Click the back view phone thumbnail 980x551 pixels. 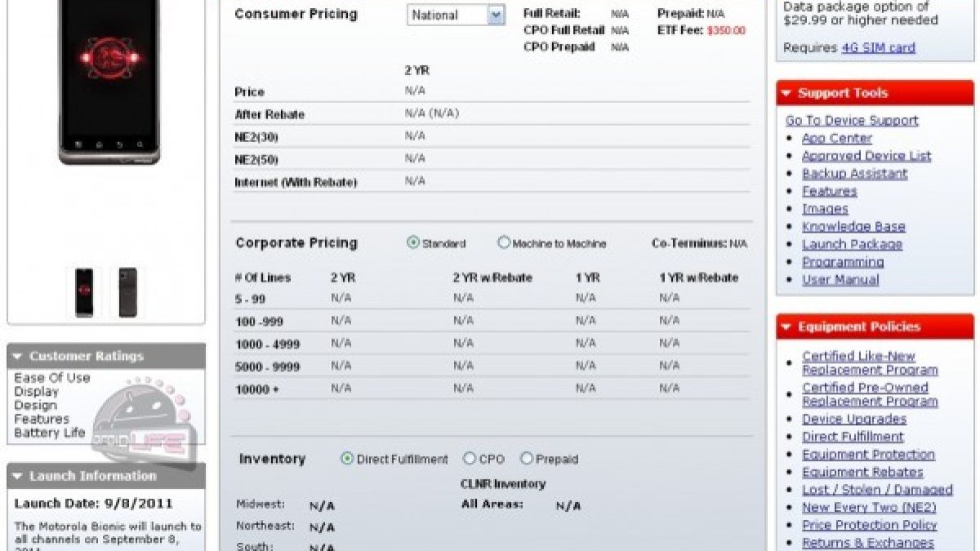point(127,292)
